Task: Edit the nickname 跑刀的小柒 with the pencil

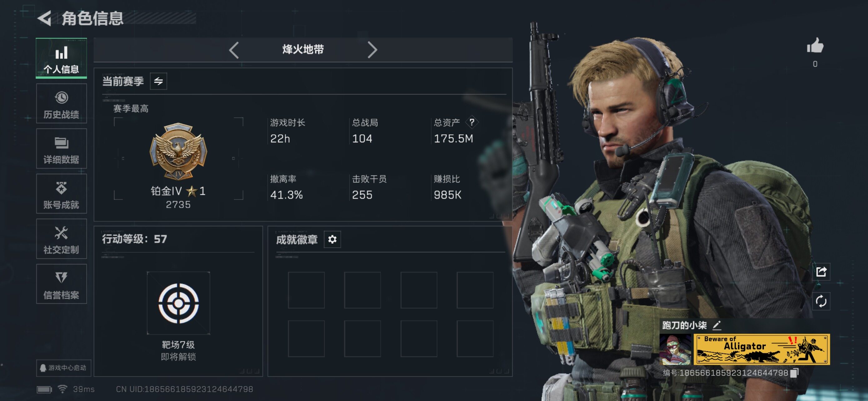Action: (716, 325)
